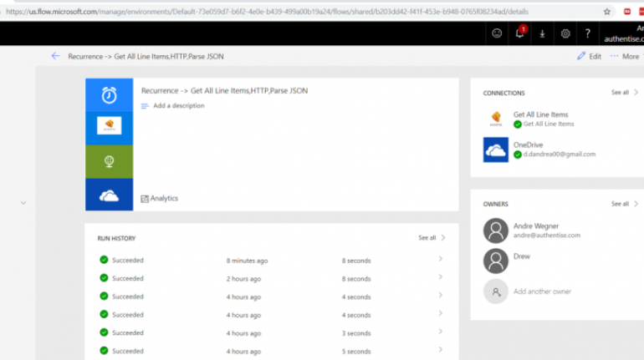This screenshot has height=360, width=644.
Task: Expand the 4 hours ago 3 seconds run chevron
Action: click(440, 332)
